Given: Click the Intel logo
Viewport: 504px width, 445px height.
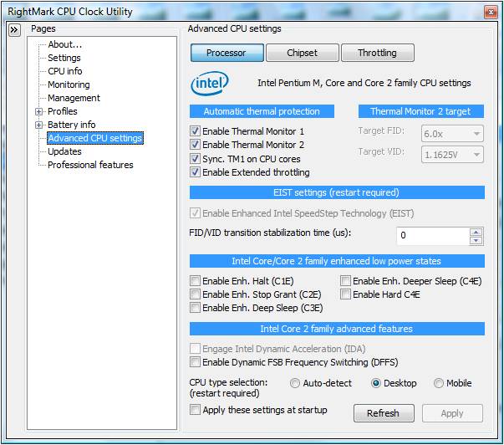Looking at the screenshot, I should pos(210,83).
